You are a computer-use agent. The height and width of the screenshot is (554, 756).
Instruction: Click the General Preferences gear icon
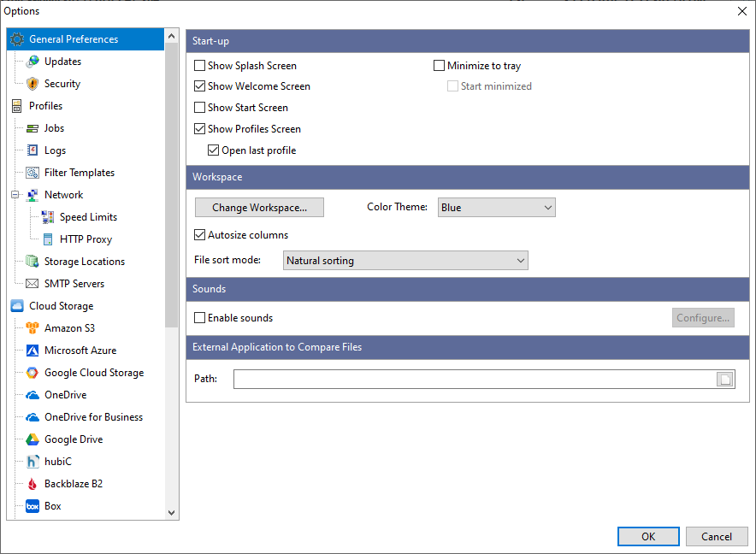point(17,39)
